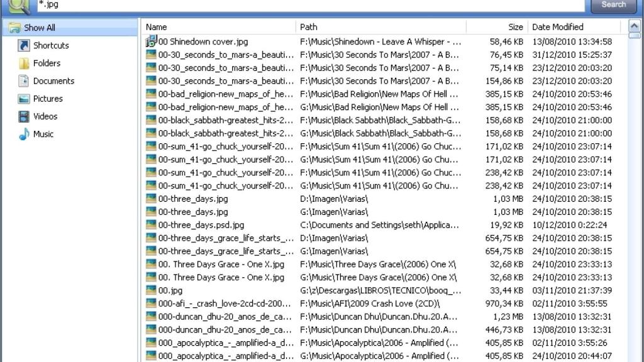This screenshot has width=644, height=362.
Task: Select the Music category icon
Action: (24, 134)
